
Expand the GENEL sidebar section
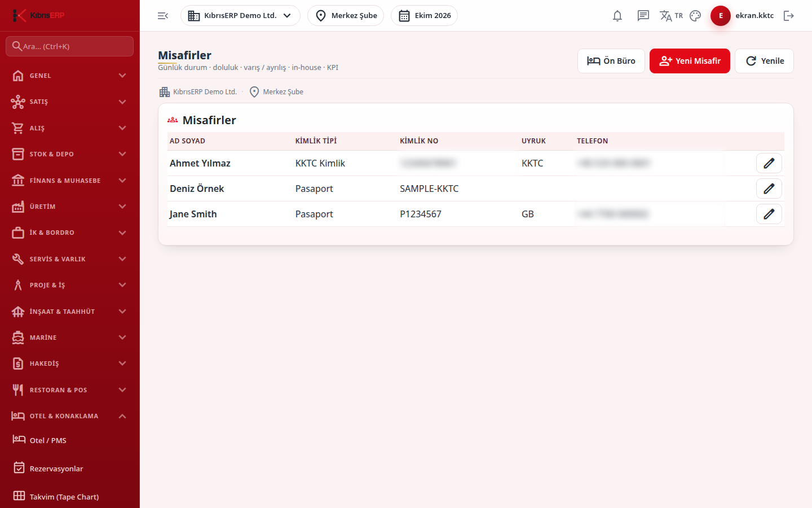70,76
